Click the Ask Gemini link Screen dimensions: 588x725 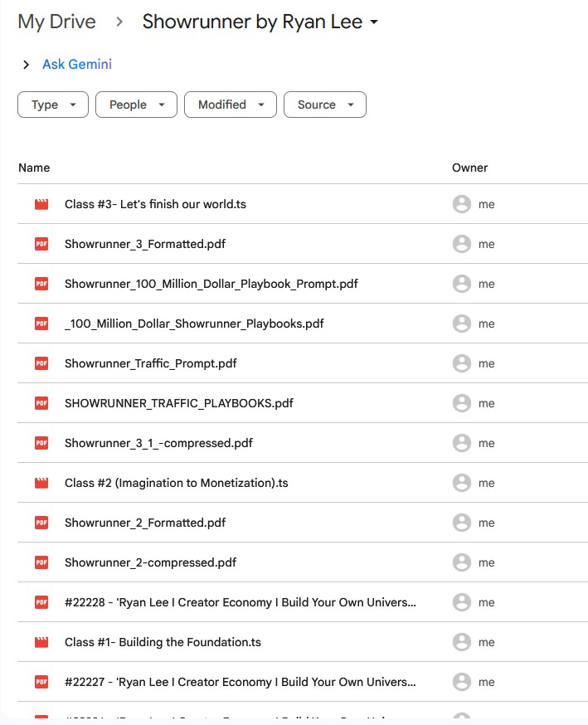(77, 65)
